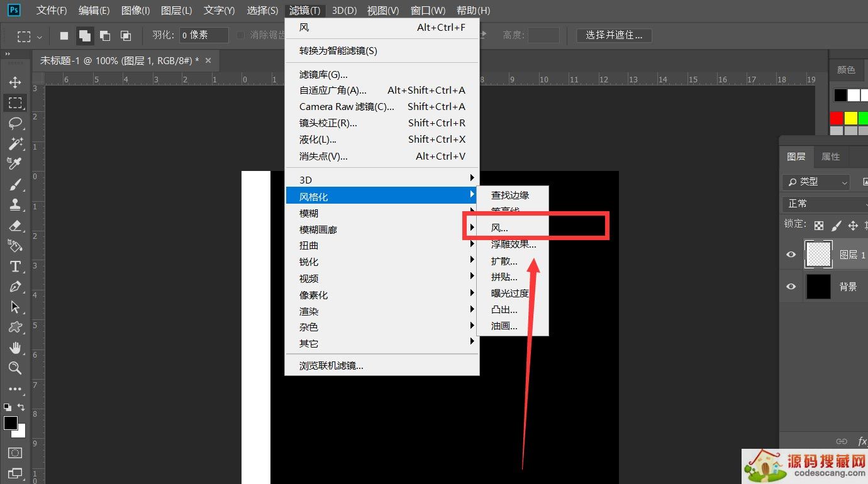Screen dimensions: 868x484
Task: Close the 未标题-1 document tab
Action: pos(208,60)
